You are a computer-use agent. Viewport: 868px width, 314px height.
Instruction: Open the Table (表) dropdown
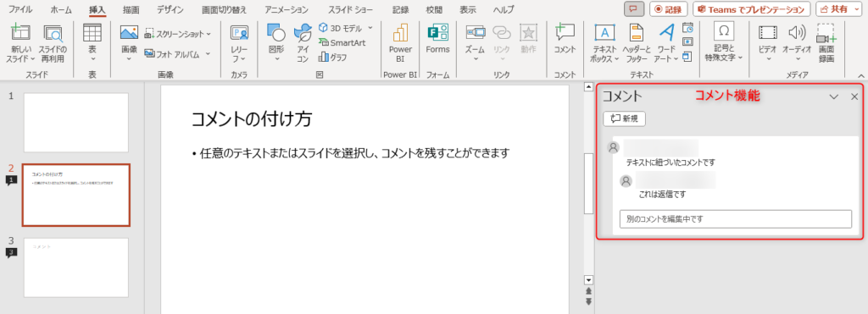92,58
